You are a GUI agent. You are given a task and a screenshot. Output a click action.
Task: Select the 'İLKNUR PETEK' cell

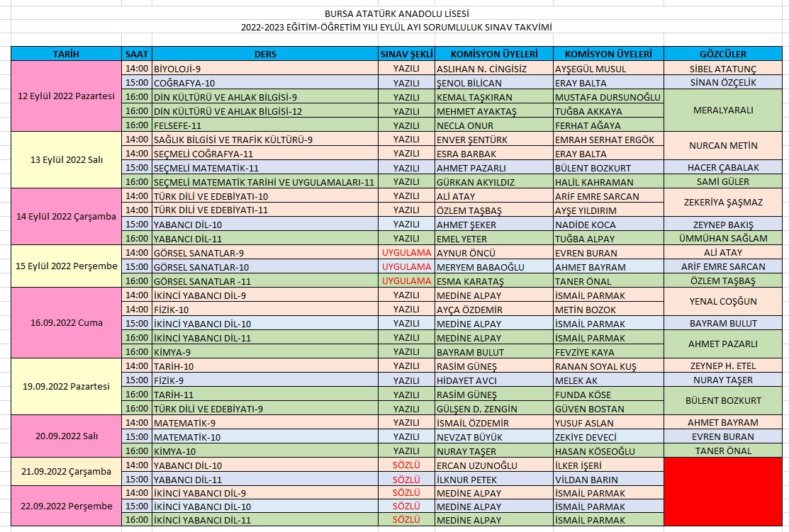[493, 479]
